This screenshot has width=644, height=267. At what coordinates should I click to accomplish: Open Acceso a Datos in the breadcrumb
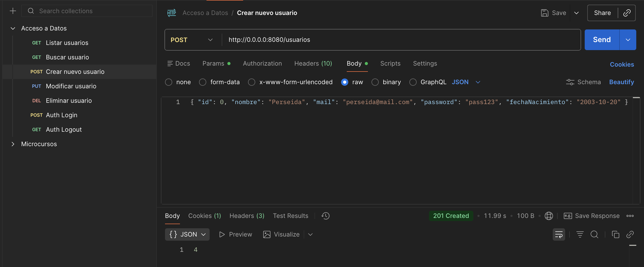click(205, 13)
